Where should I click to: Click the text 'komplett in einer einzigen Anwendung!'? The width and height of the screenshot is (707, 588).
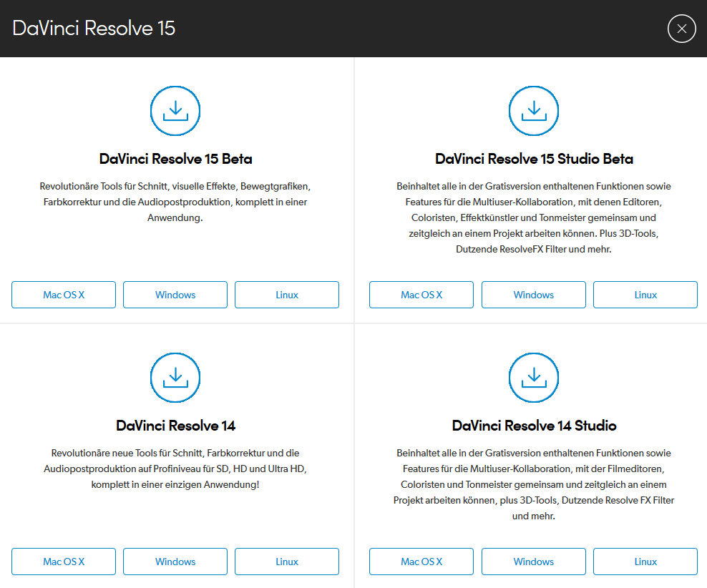coord(175,484)
